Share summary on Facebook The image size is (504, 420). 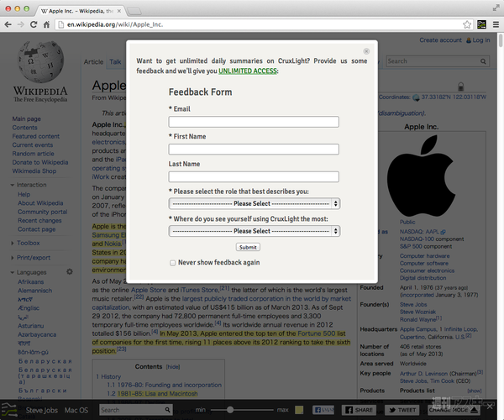[359, 410]
